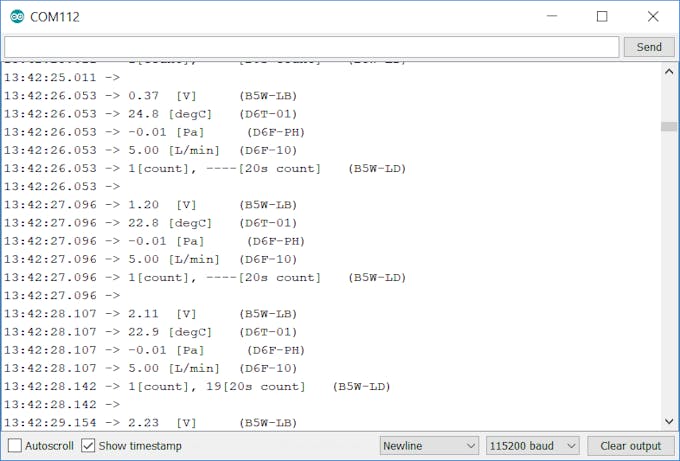Click the 5.00 [L/min] line at 13:42:28.107
This screenshot has height=461, width=680.
pos(150,368)
